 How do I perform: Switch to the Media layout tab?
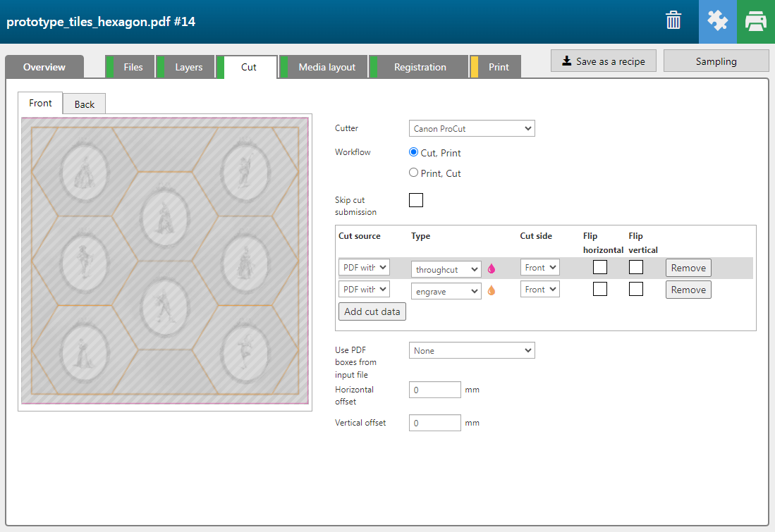click(327, 68)
